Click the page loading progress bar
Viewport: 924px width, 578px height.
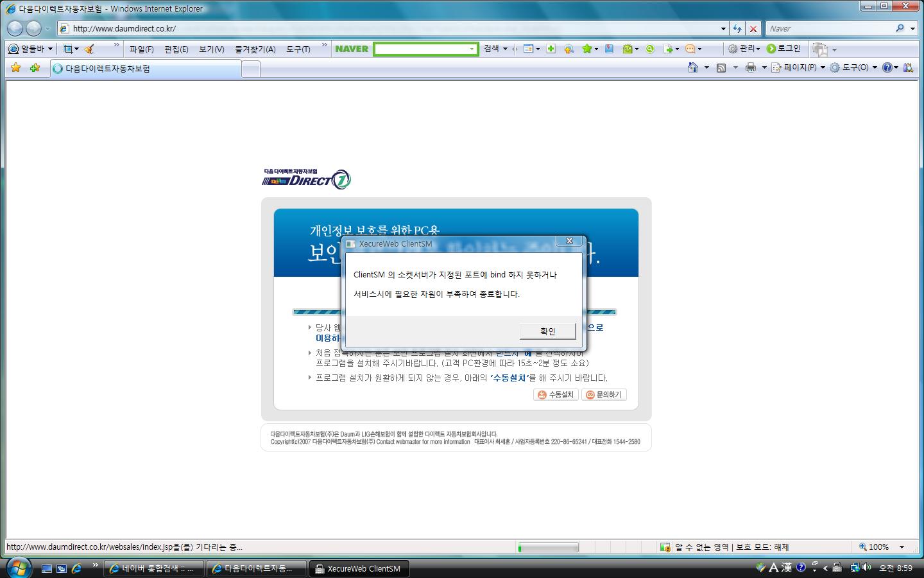coord(549,547)
